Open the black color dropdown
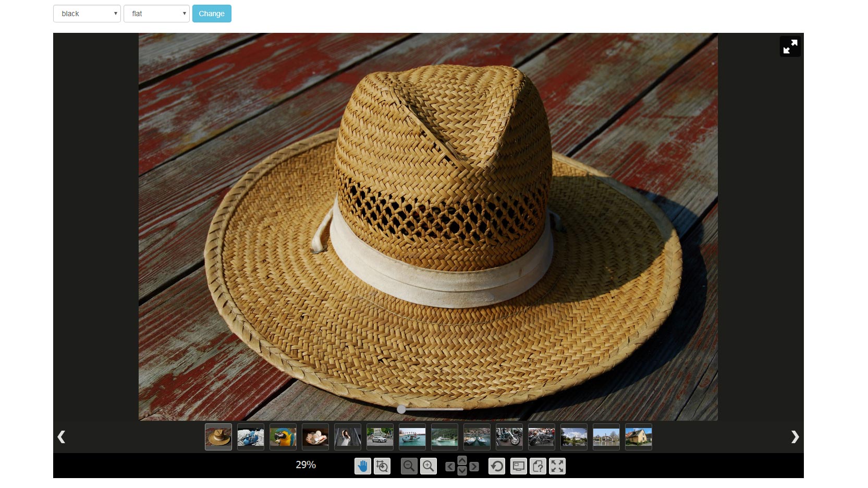This screenshot has width=868, height=488. pyautogui.click(x=87, y=14)
